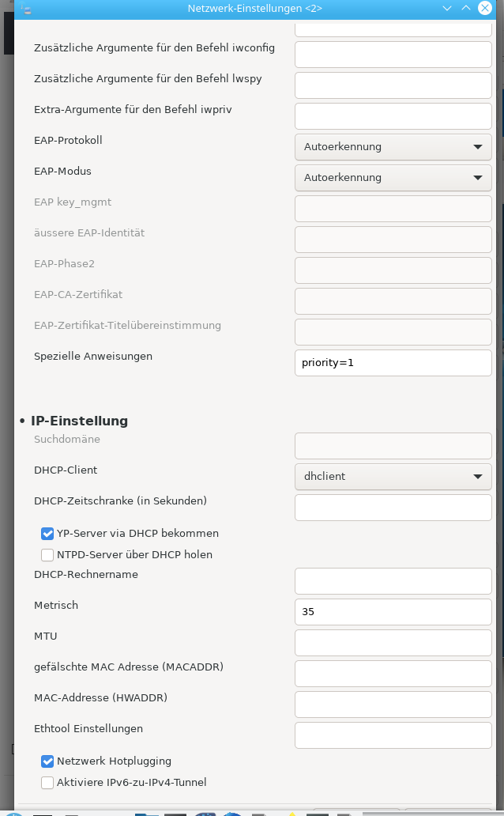Uncheck Netzwerk Hotplugging
Viewport: 504px width, 816px height.
47,761
